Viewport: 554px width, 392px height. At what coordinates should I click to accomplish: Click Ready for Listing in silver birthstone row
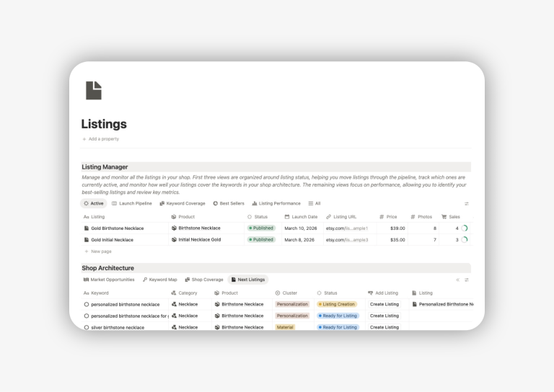click(x=338, y=327)
